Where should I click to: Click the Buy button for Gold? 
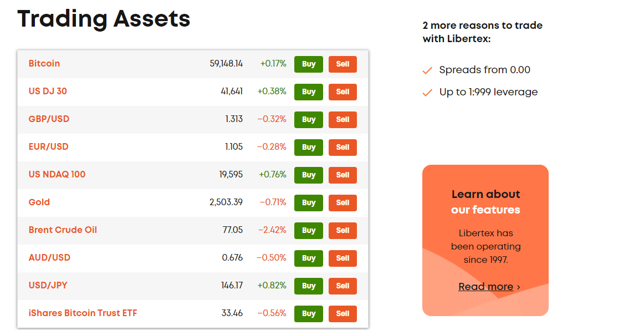tap(309, 202)
